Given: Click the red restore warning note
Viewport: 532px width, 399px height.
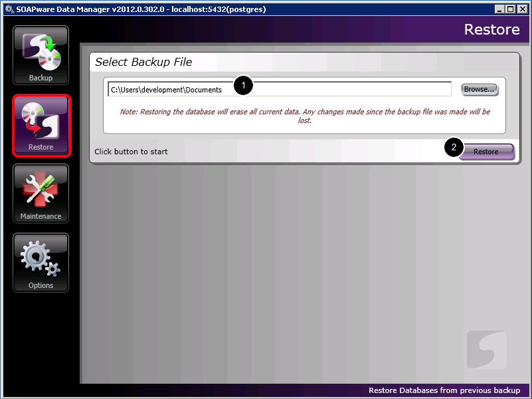Looking at the screenshot, I should (x=305, y=116).
